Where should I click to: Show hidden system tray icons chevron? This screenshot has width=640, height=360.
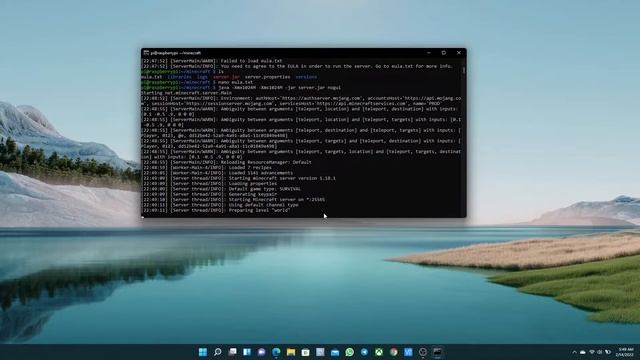(574, 352)
